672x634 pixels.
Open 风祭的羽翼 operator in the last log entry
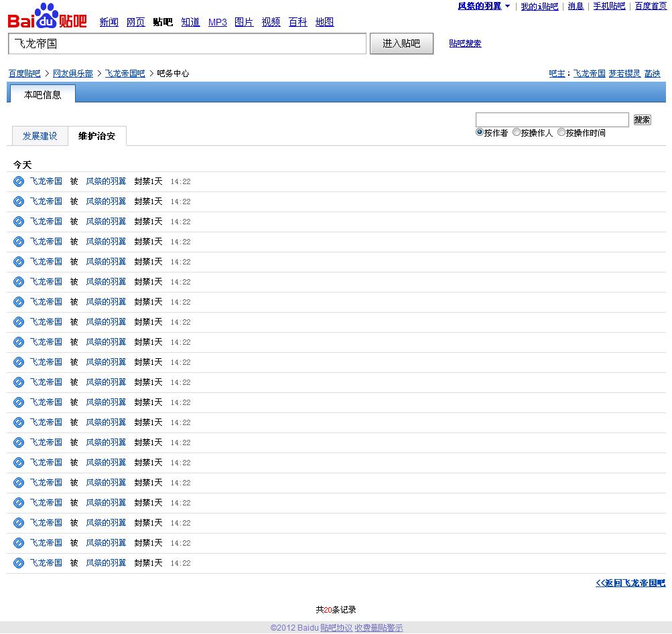pos(106,562)
